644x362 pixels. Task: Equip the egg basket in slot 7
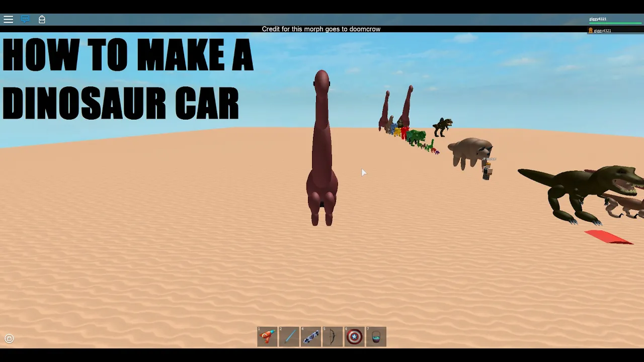click(x=376, y=336)
